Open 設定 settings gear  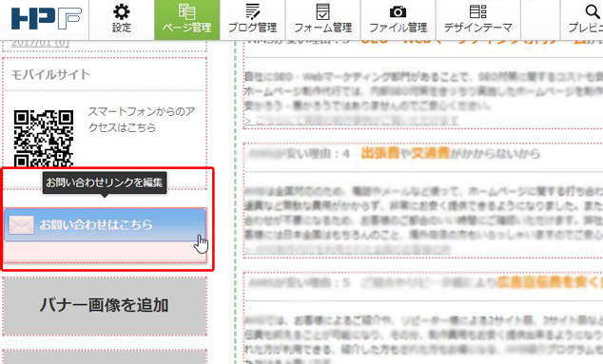(122, 19)
